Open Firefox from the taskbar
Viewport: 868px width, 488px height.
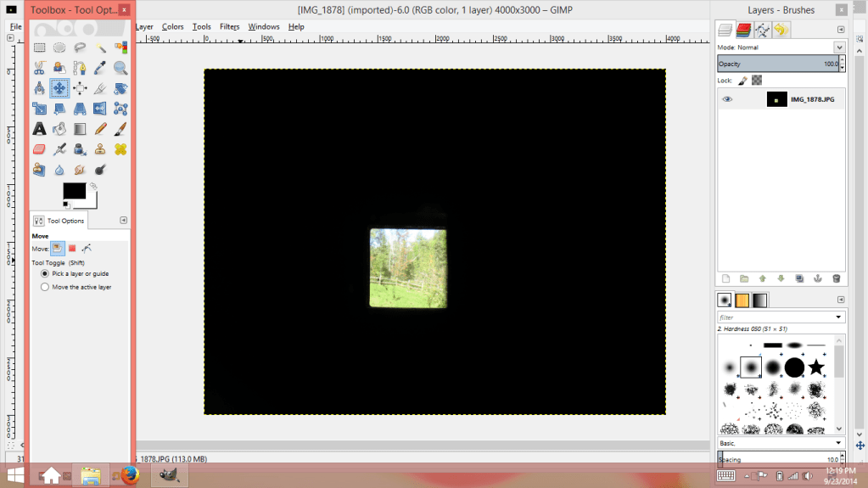pyautogui.click(x=129, y=475)
